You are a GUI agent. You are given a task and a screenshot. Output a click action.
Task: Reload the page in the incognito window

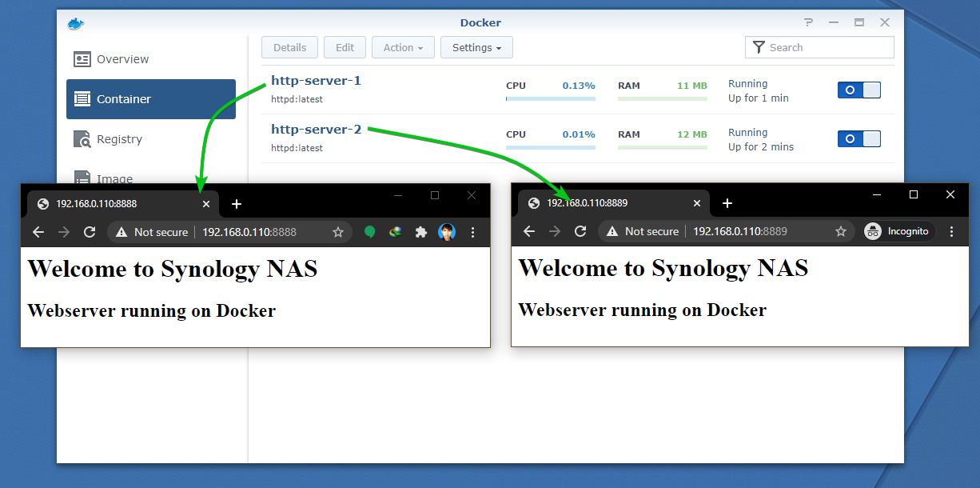580,231
